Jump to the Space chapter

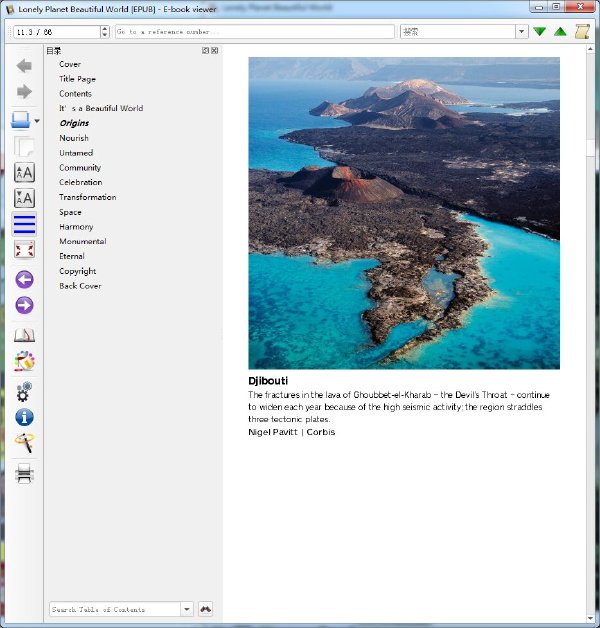point(70,212)
